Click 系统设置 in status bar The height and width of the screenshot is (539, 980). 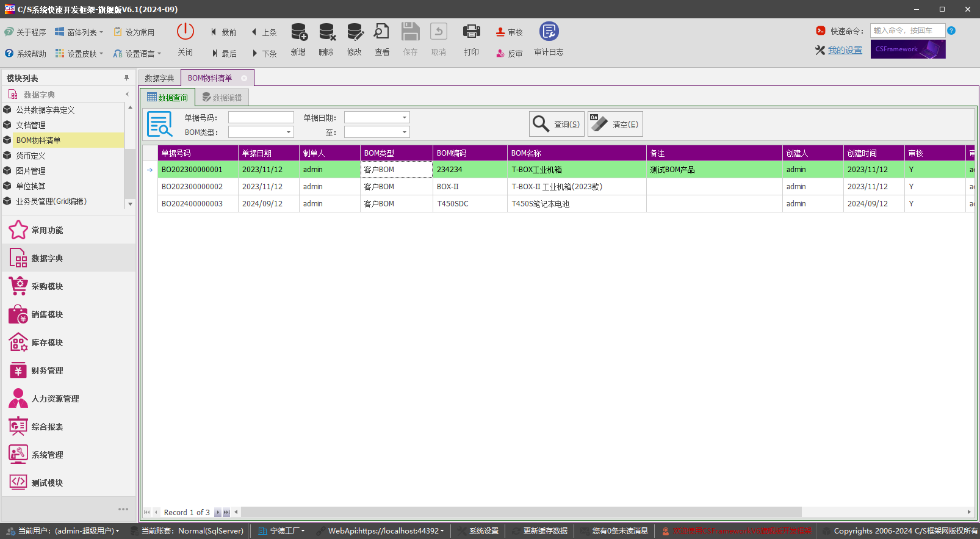tap(479, 531)
